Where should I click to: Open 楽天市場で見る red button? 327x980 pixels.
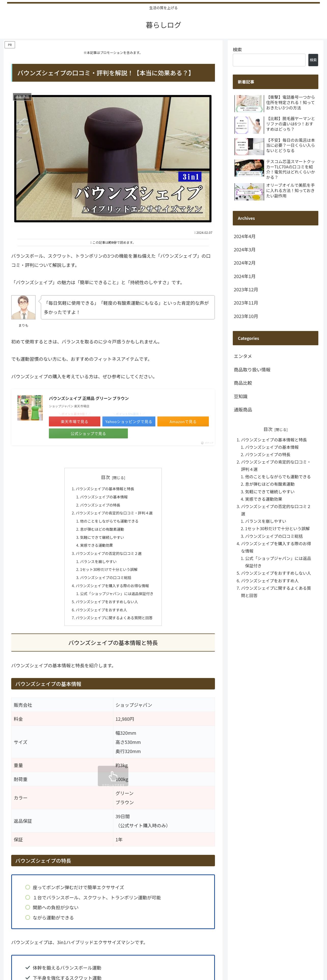pos(75,422)
